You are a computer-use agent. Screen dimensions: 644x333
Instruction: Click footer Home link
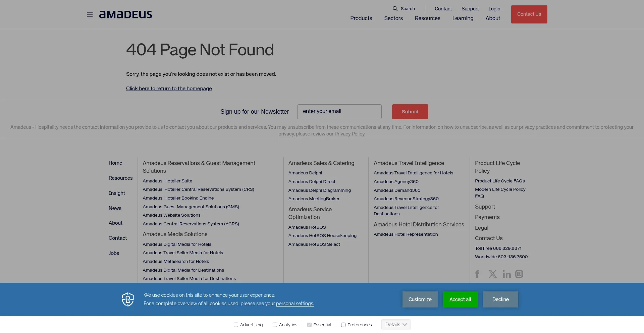[x=115, y=163]
